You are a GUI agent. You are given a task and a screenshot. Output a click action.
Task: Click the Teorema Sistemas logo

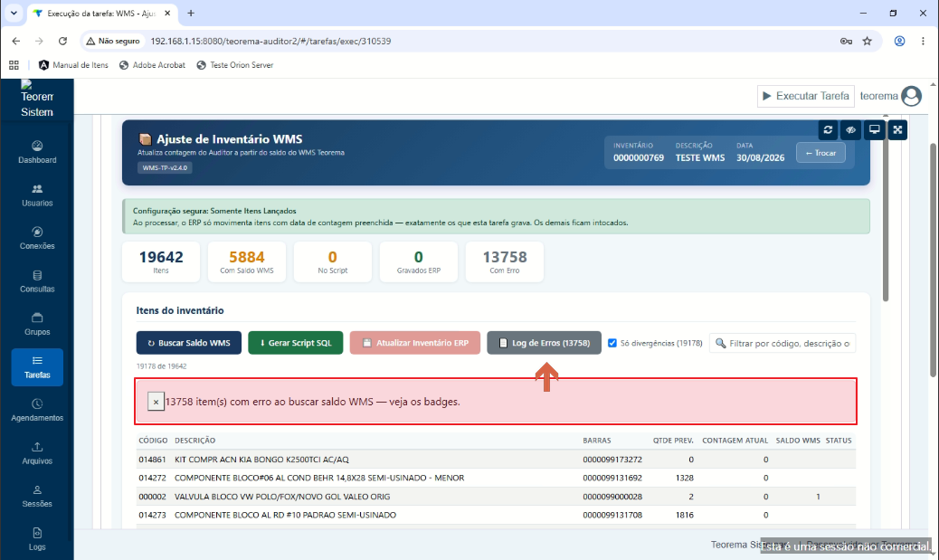(x=37, y=99)
